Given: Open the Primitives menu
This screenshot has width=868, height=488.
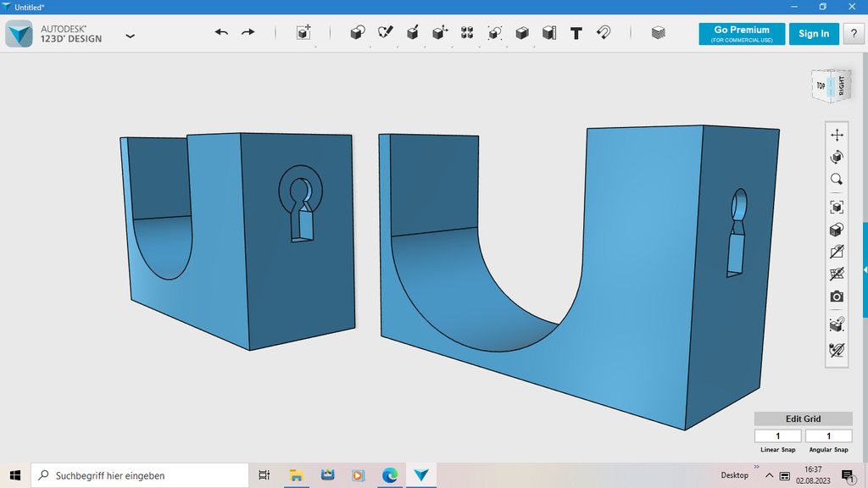Looking at the screenshot, I should (x=358, y=33).
